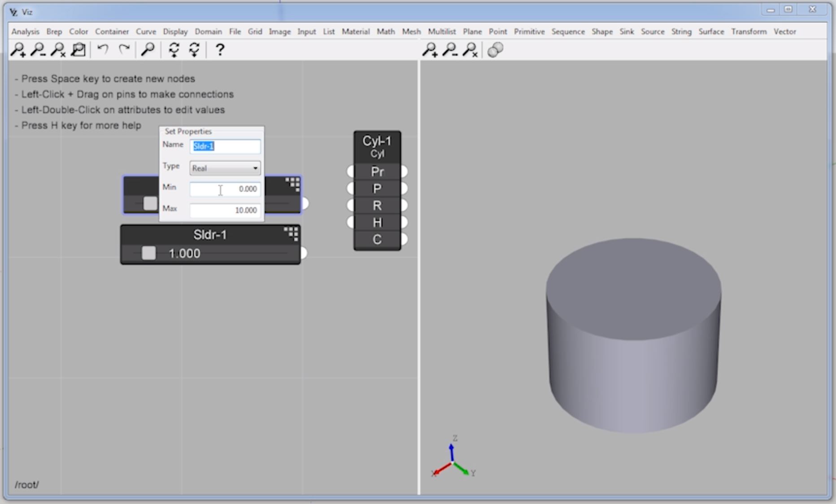This screenshot has width=836, height=504.
Task: Click the R input pin on Cyl-1 node
Action: 350,205
